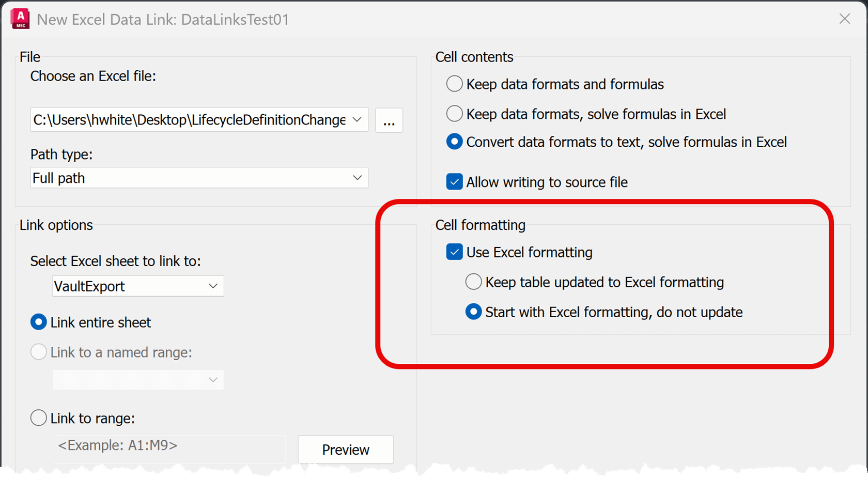Close the New Excel Data Link dialog
Viewport: 868px width, 479px height.
[845, 19]
